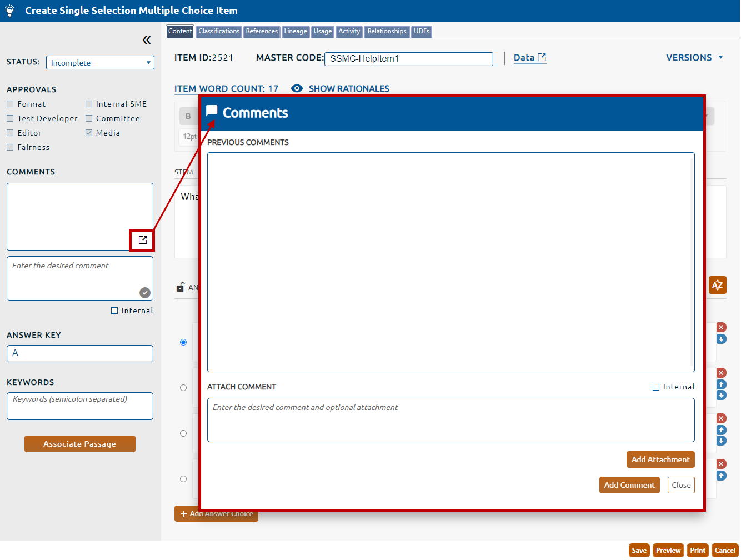Click the A-Z sort answers icon
The height and width of the screenshot is (560, 741).
717,285
